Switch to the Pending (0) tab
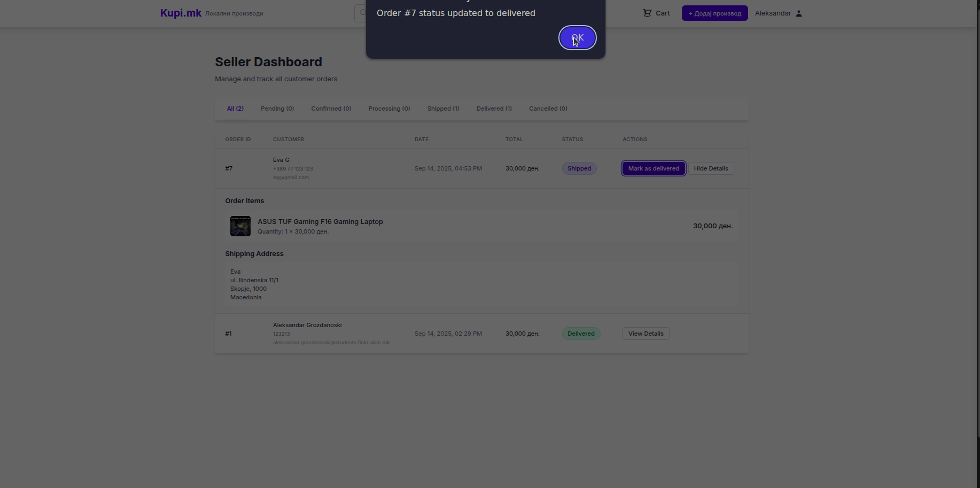Image resolution: width=980 pixels, height=488 pixels. coord(277,109)
